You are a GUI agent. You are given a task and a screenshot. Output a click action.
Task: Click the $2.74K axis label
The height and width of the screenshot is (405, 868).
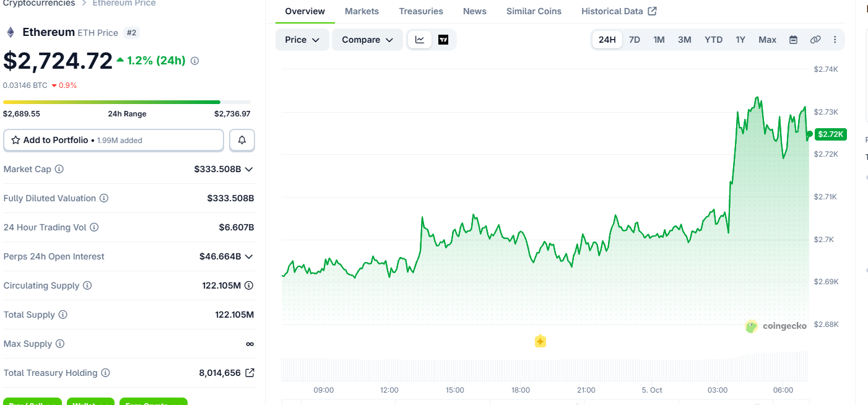(x=826, y=69)
